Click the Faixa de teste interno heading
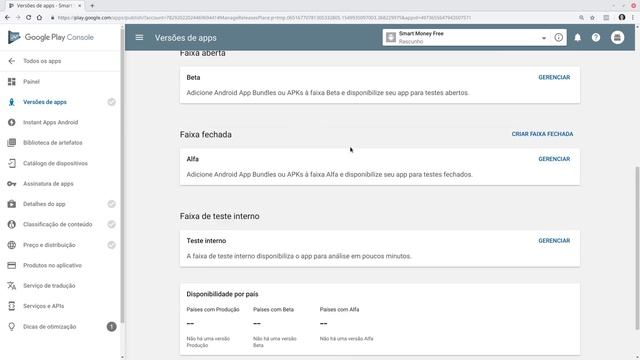Image resolution: width=640 pixels, height=360 pixels. [220, 216]
